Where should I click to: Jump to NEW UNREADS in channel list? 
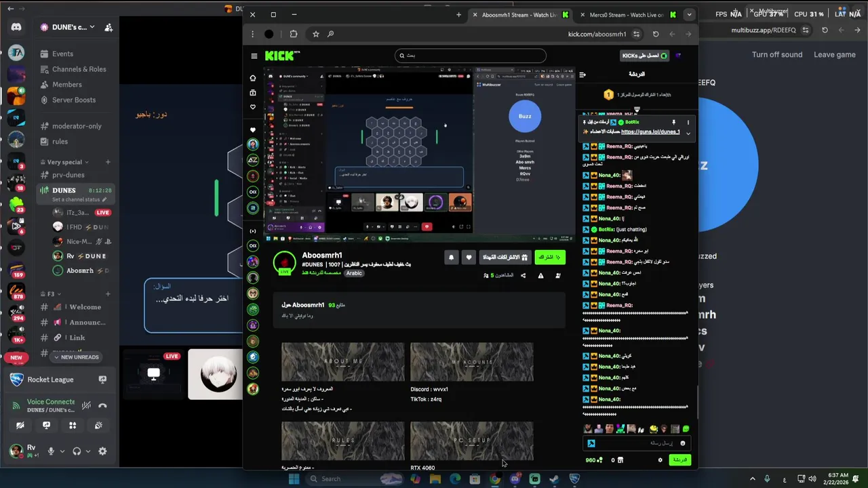(75, 357)
